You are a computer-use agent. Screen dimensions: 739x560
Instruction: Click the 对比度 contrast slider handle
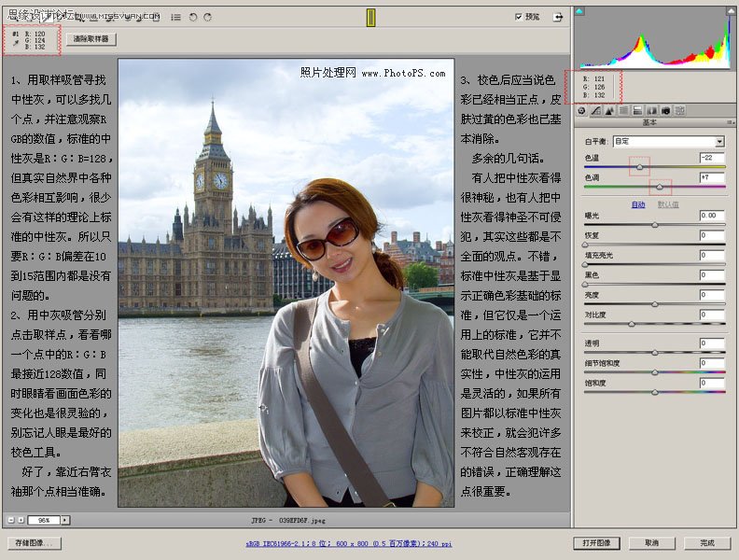632,324
